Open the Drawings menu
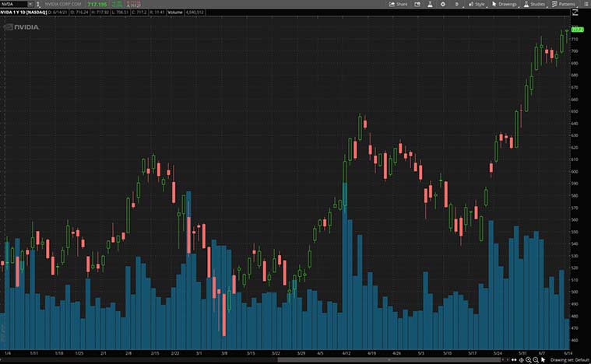Viewport: 591px width, 364px height. (504, 4)
